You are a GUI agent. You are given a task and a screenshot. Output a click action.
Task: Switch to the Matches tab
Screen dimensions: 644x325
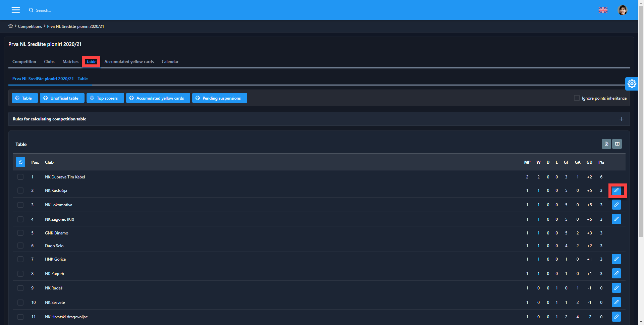(70, 62)
